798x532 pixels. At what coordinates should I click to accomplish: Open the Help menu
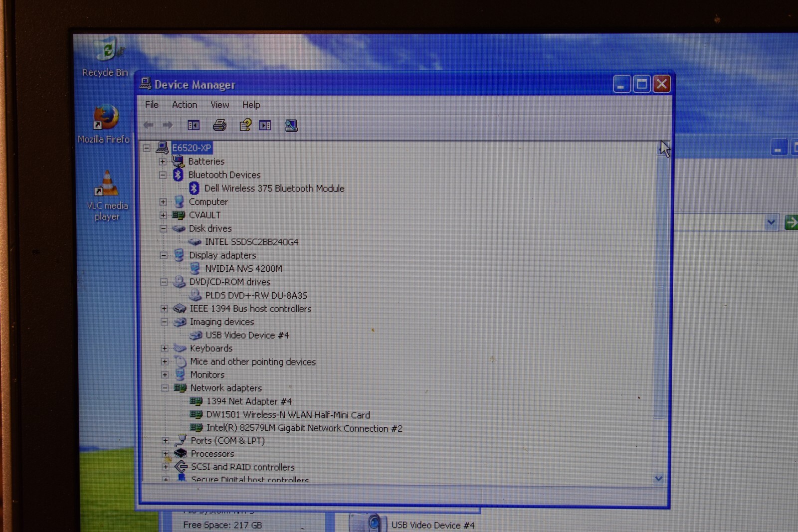pos(251,105)
